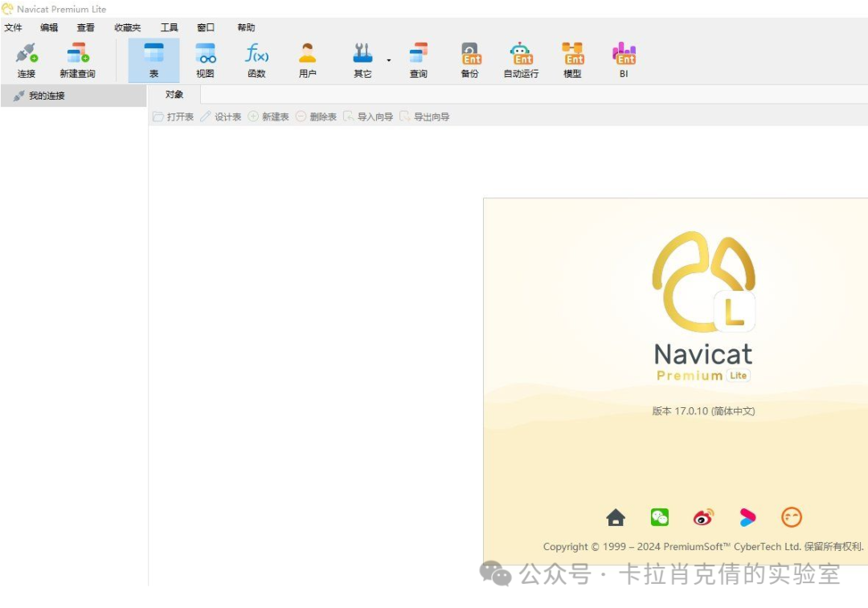Expand the Others (其它) dropdown arrow

389,60
